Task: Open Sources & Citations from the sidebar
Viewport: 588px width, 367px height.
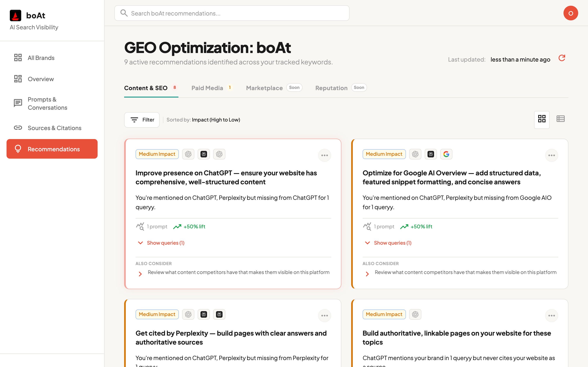Action: pos(54,128)
